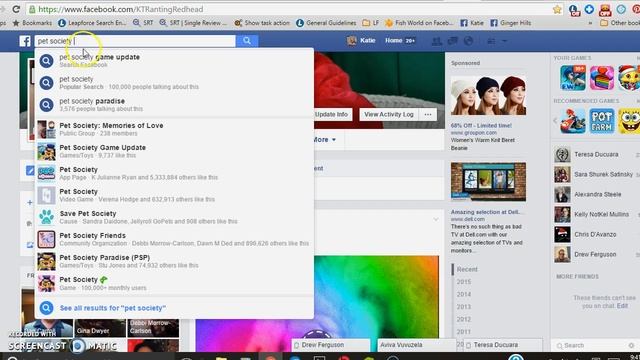Image resolution: width=640 pixels, height=360 pixels.
Task: Bookmark page with the star icon
Action: point(557,9)
